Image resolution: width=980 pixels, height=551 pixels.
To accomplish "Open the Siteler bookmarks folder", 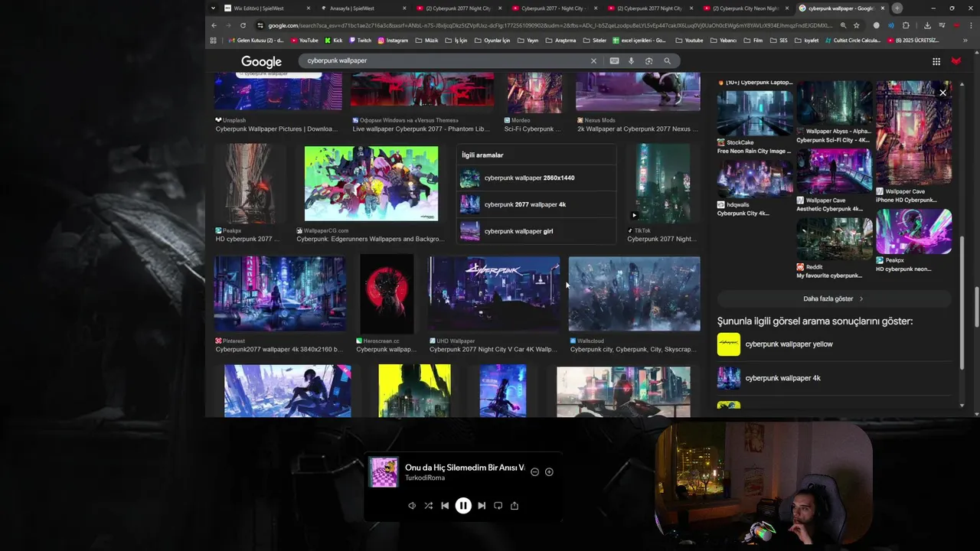I will click(x=594, y=41).
